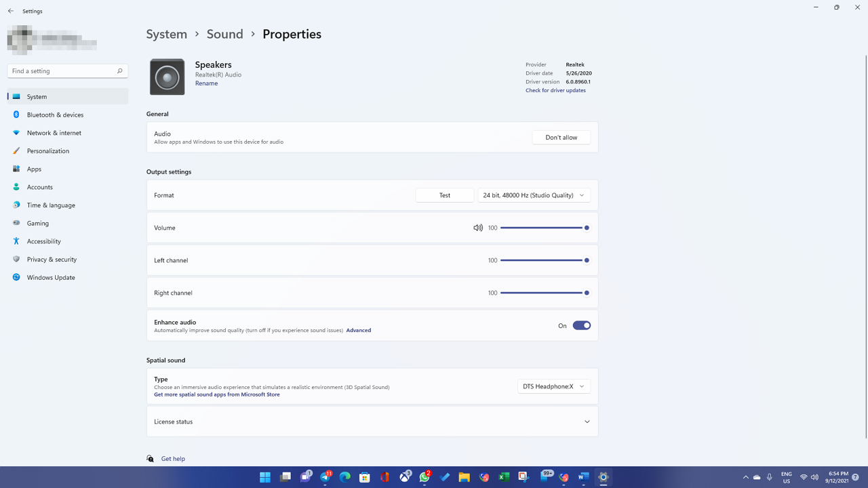Open the audio Format dropdown

pyautogui.click(x=534, y=195)
